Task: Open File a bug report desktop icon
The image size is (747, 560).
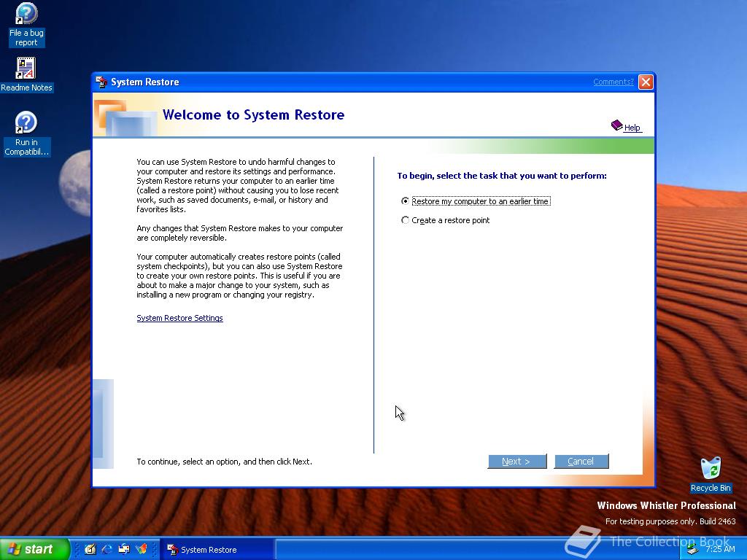Action: coord(26,25)
